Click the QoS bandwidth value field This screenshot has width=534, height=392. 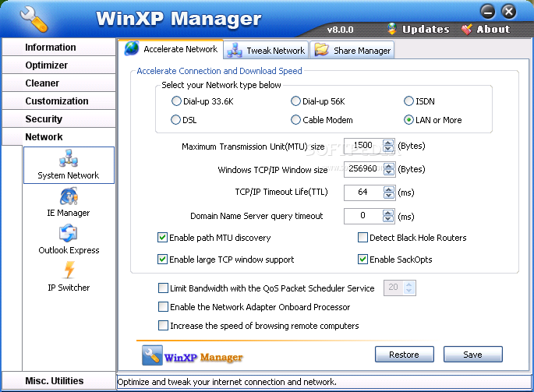pyautogui.click(x=394, y=288)
